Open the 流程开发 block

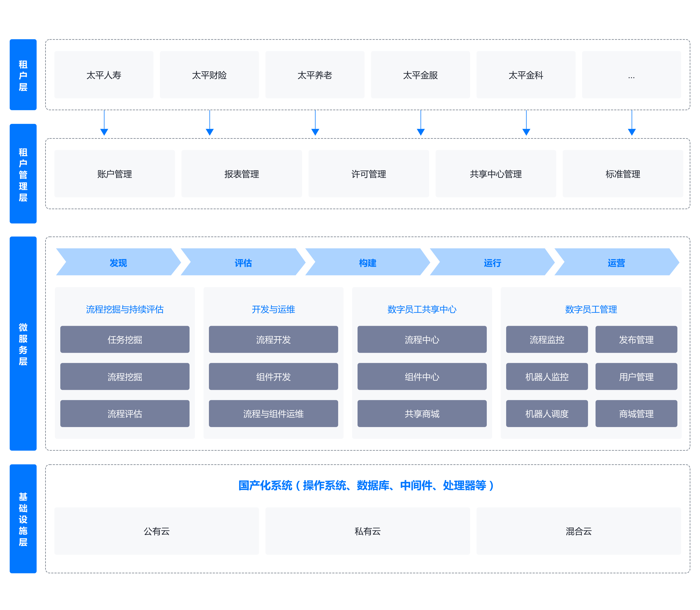coord(274,339)
